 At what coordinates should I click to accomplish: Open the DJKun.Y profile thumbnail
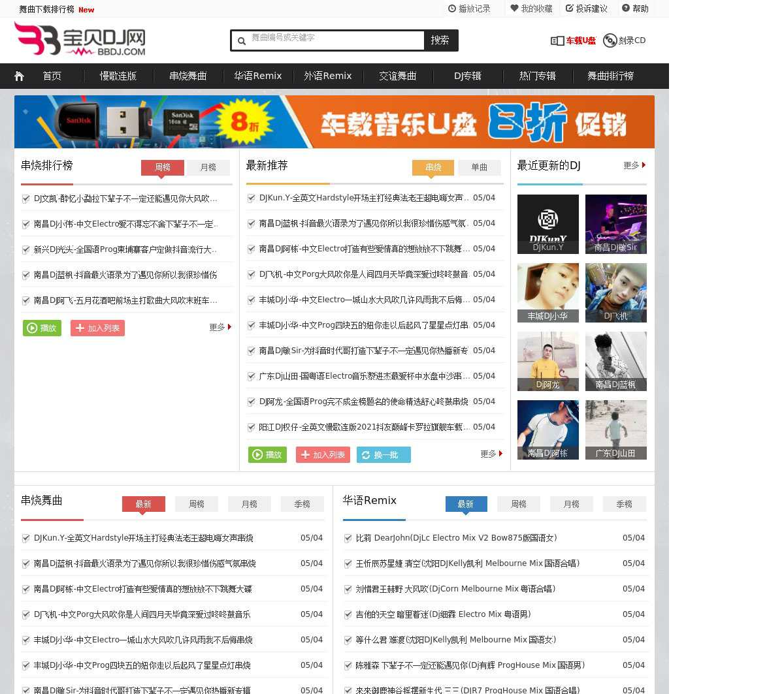(547, 224)
